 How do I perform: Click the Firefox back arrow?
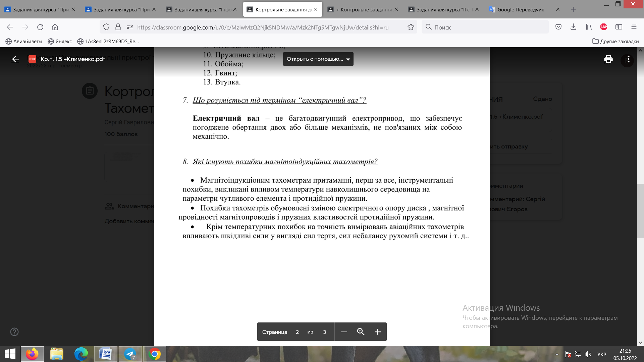10,27
